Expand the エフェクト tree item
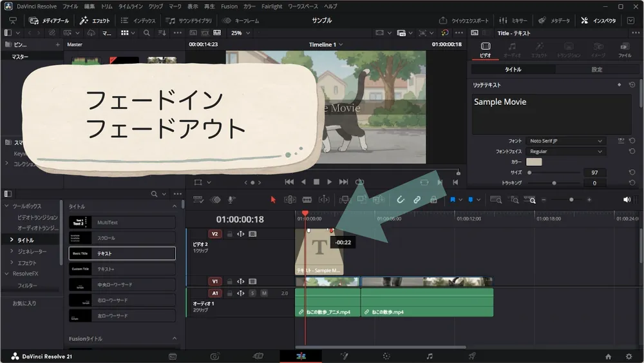Screen dimensions: 644x363 (12, 262)
